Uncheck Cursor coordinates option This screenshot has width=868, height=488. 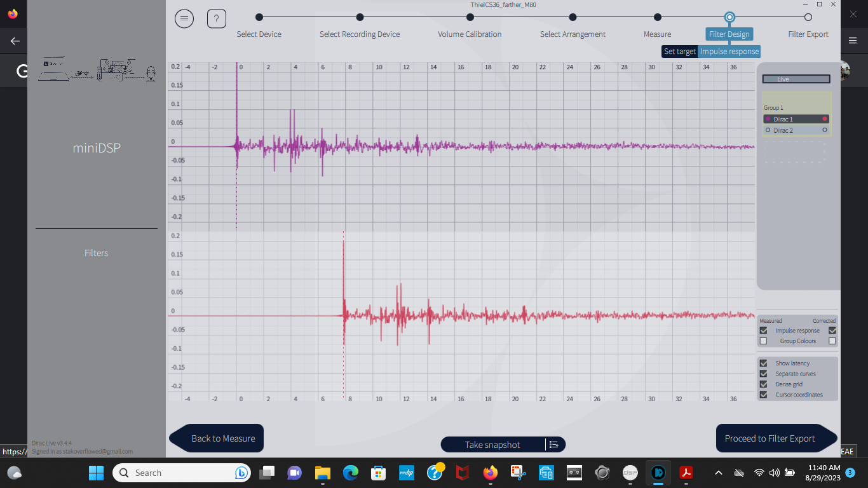[764, 395]
